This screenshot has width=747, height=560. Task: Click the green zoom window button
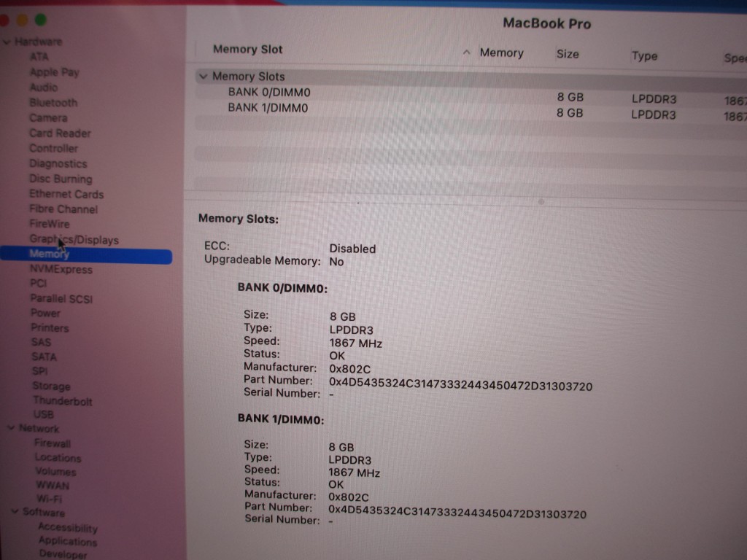point(41,20)
